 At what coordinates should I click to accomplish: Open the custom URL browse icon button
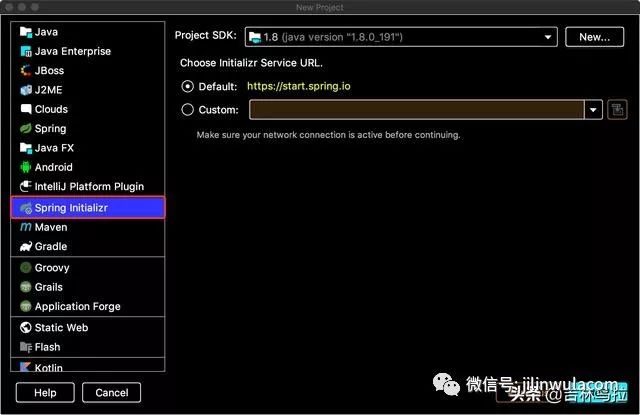pyautogui.click(x=617, y=110)
